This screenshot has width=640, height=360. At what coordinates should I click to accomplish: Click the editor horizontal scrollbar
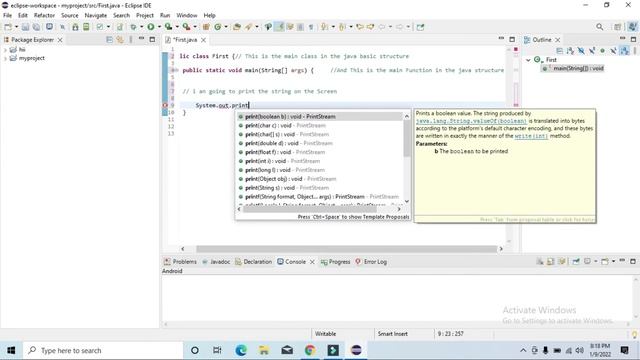(x=346, y=249)
